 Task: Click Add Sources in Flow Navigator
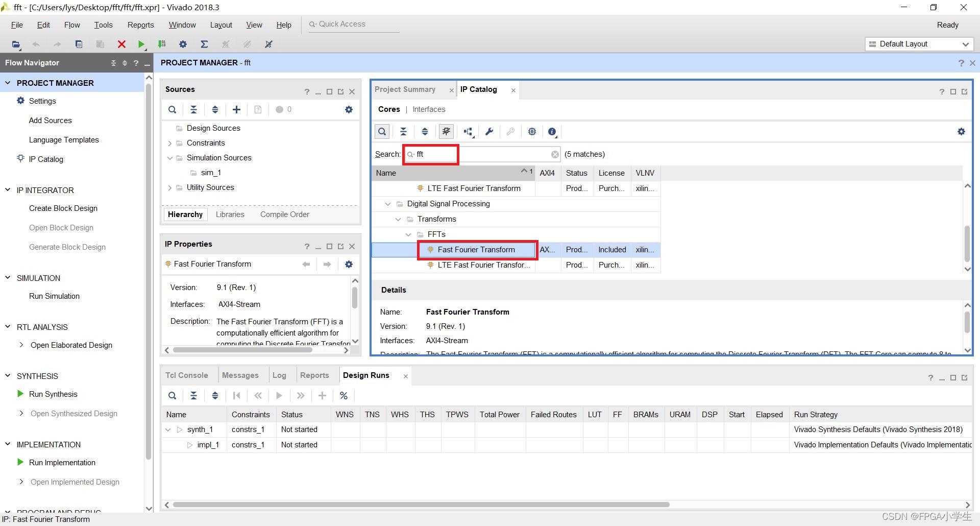[x=51, y=121]
